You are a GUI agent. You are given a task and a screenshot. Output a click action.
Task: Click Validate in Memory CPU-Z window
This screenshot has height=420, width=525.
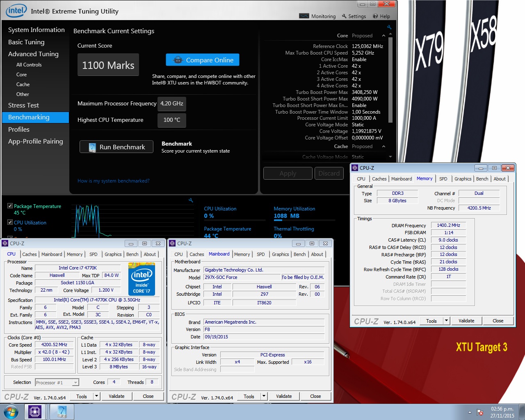[x=466, y=321]
